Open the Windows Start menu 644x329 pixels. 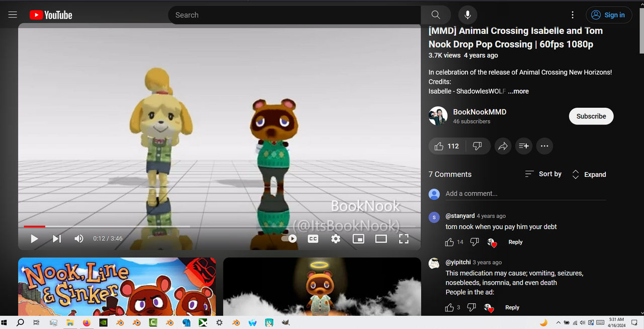[x=5, y=322]
